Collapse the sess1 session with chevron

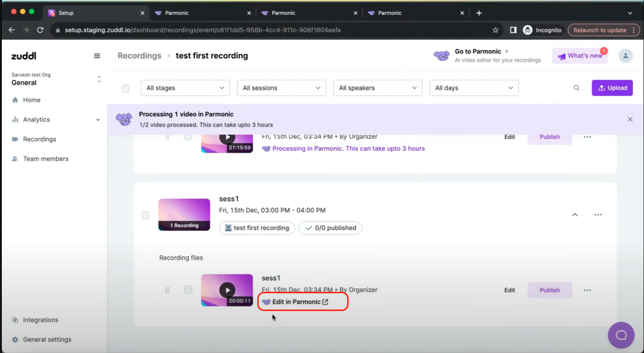pyautogui.click(x=575, y=215)
